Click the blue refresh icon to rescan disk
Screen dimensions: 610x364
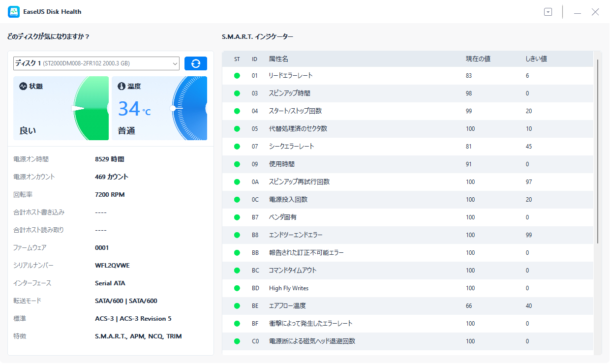196,63
